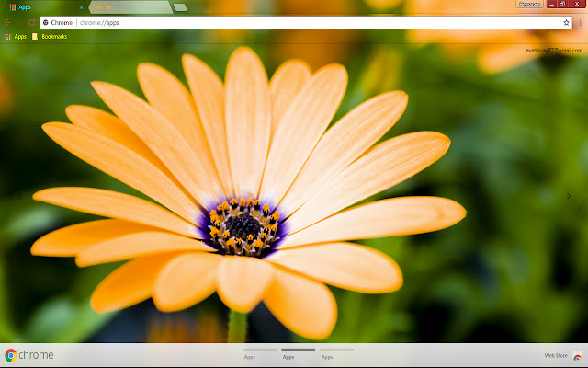Select the highlighted Apps page indicator

tap(298, 354)
